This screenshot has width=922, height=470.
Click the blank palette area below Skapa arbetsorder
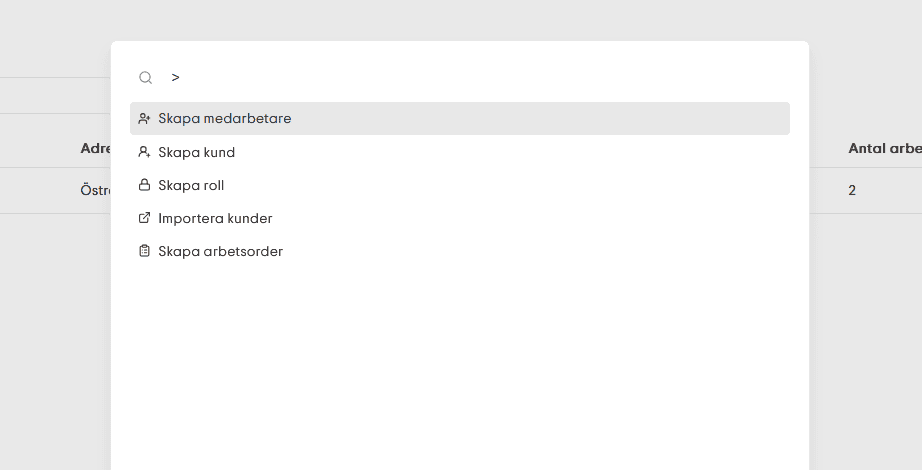pyautogui.click(x=460, y=365)
